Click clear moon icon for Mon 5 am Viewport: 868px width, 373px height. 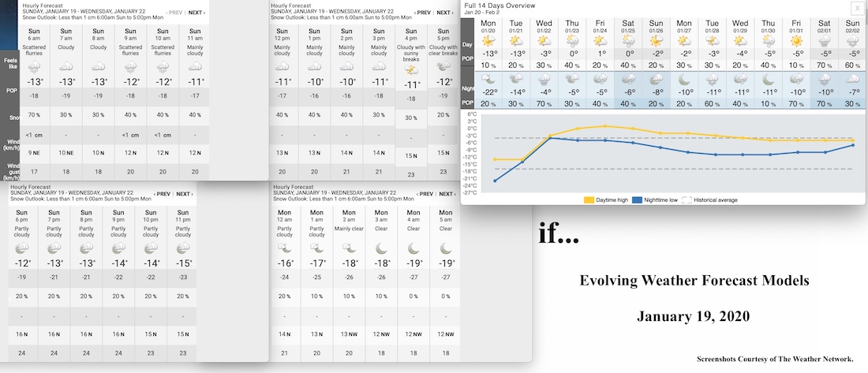pyautogui.click(x=445, y=248)
